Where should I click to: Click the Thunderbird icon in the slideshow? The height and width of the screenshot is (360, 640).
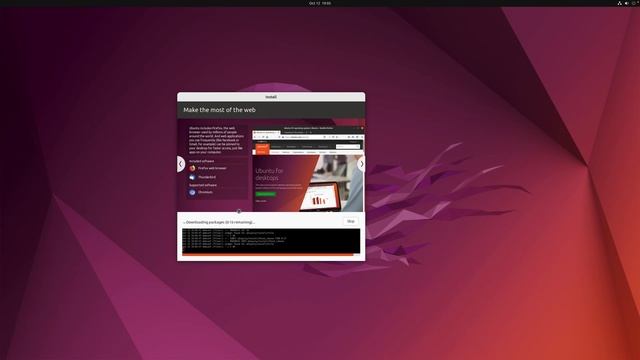click(192, 177)
